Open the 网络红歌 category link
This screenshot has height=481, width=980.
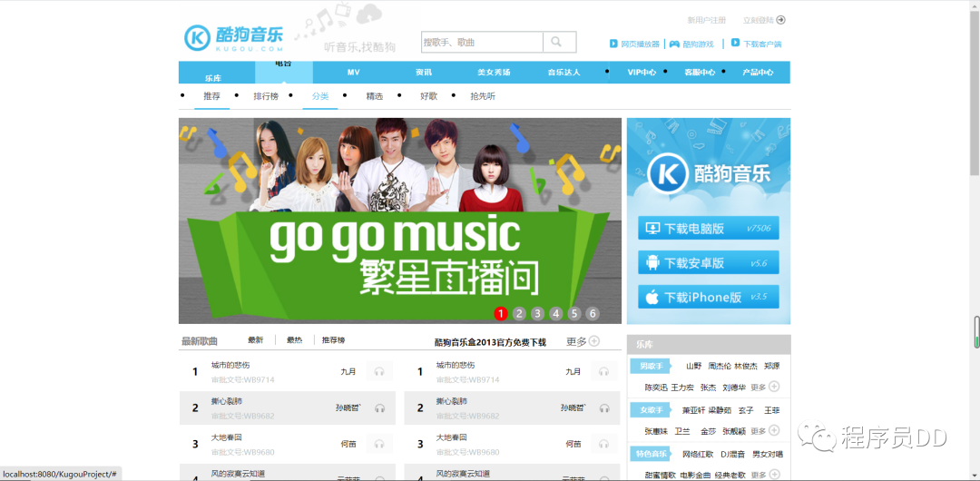(x=697, y=454)
